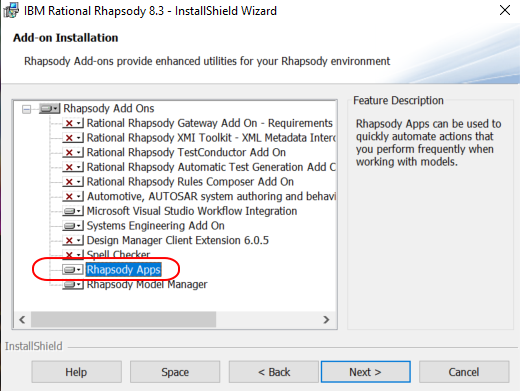Viewport: 520px width, 391px height.
Task: Select Rational Rhapsody Rules Composer Add On
Action: tap(190, 182)
